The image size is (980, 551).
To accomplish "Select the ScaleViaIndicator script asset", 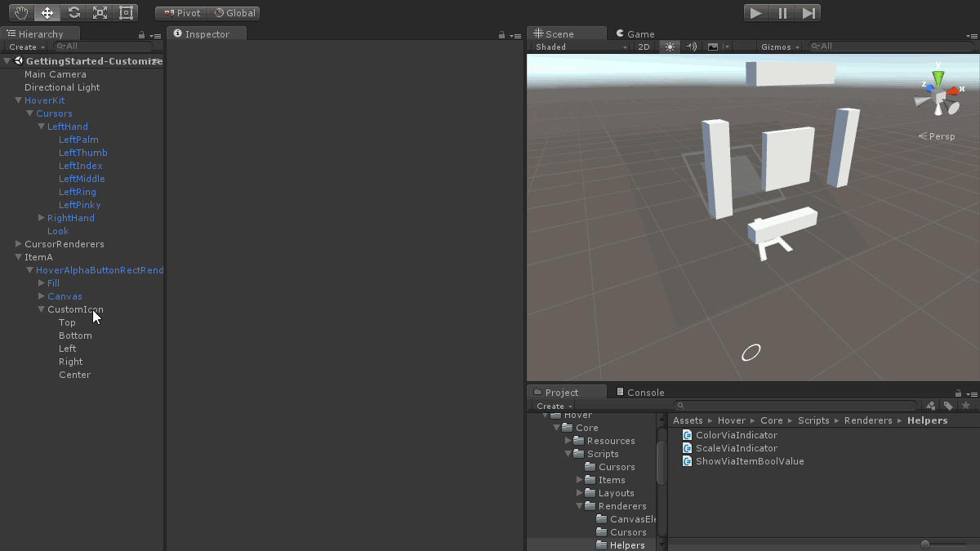I will point(736,448).
